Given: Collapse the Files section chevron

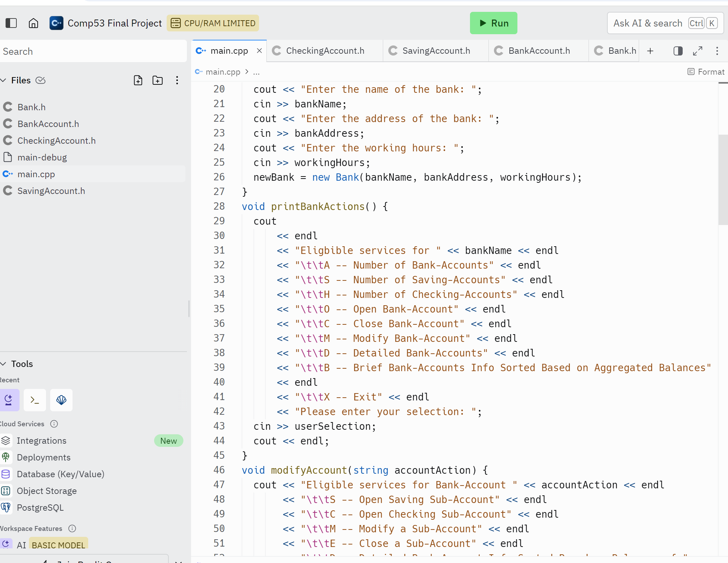Looking at the screenshot, I should (x=3, y=80).
